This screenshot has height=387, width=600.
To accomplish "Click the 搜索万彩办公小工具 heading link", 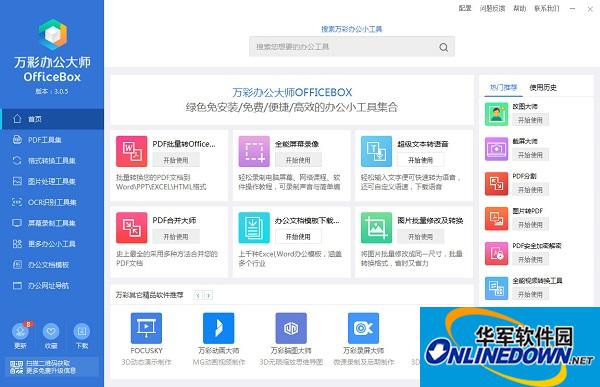I will [352, 29].
